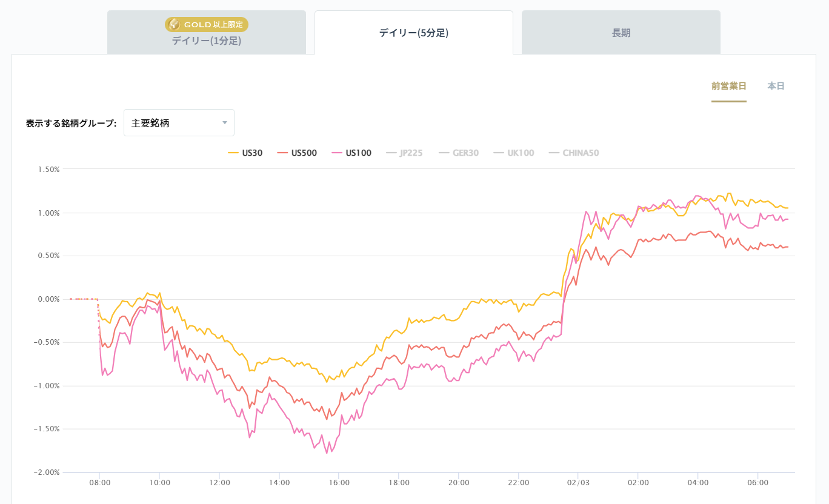
Task: Click the 0.00% y-axis label
Action: click(49, 299)
